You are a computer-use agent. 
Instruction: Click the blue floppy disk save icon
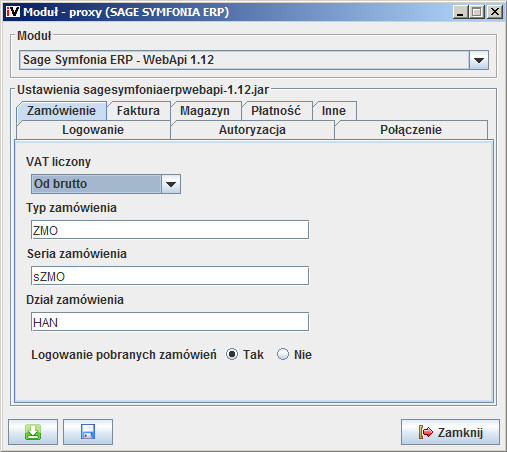(x=88, y=432)
